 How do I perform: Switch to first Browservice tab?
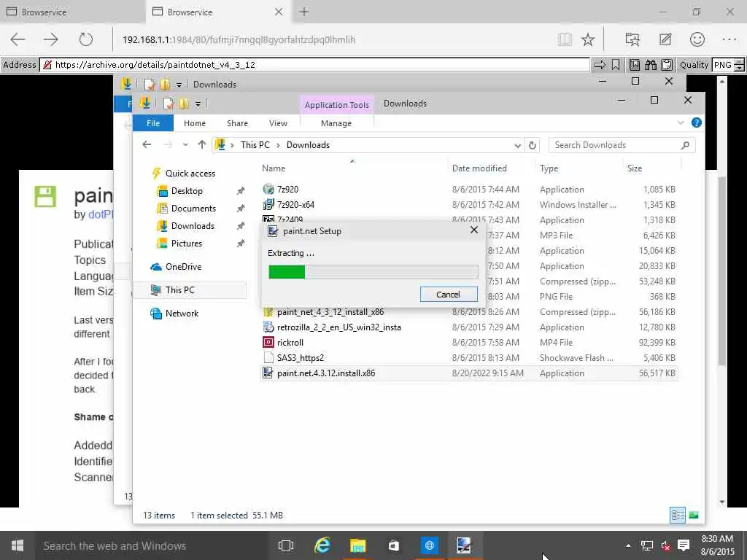[x=72, y=12]
